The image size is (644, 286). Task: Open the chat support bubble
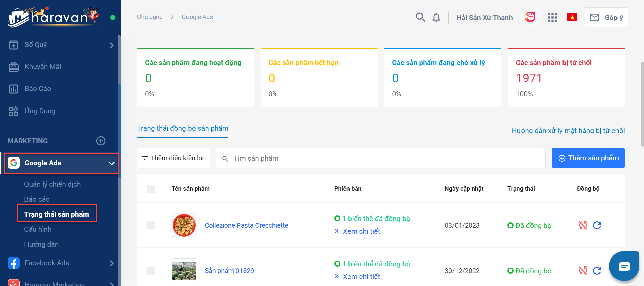pyautogui.click(x=624, y=266)
